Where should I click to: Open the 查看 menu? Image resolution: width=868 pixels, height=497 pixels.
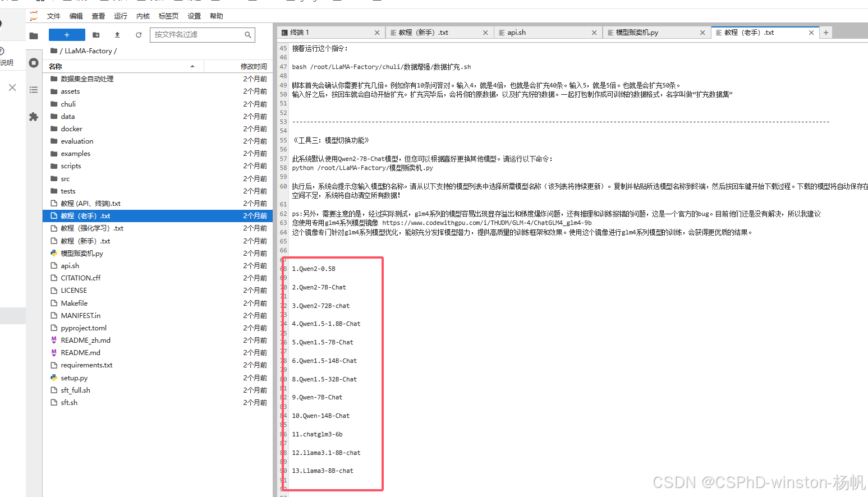[99, 16]
